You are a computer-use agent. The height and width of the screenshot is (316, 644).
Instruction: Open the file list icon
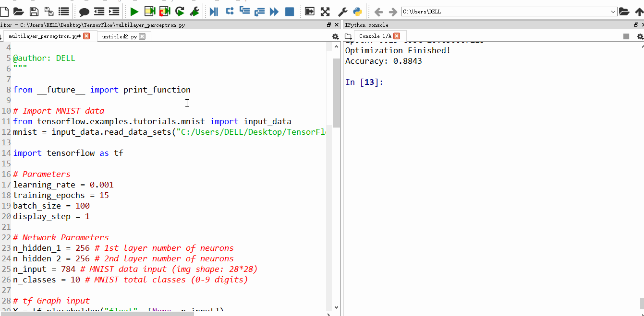63,12
